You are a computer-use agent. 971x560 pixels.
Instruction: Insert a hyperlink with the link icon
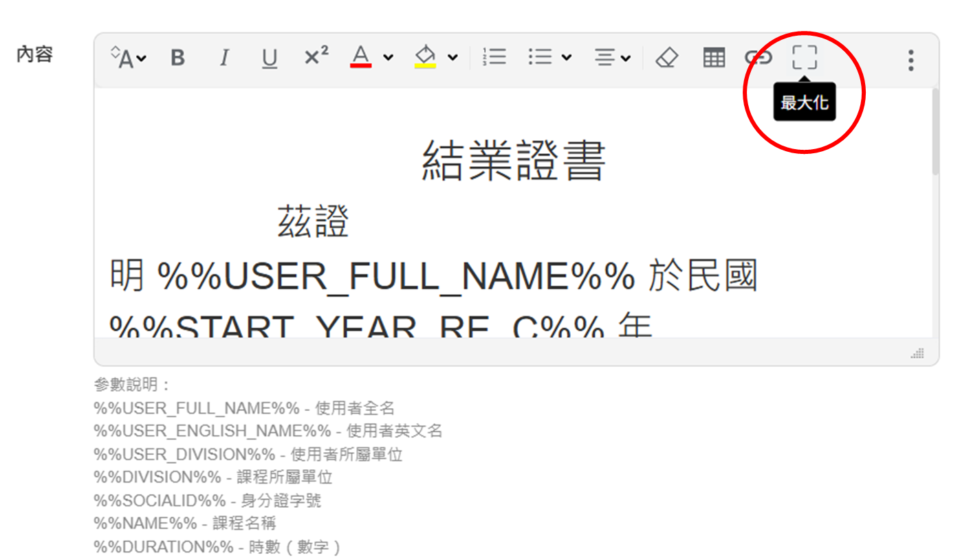[759, 57]
